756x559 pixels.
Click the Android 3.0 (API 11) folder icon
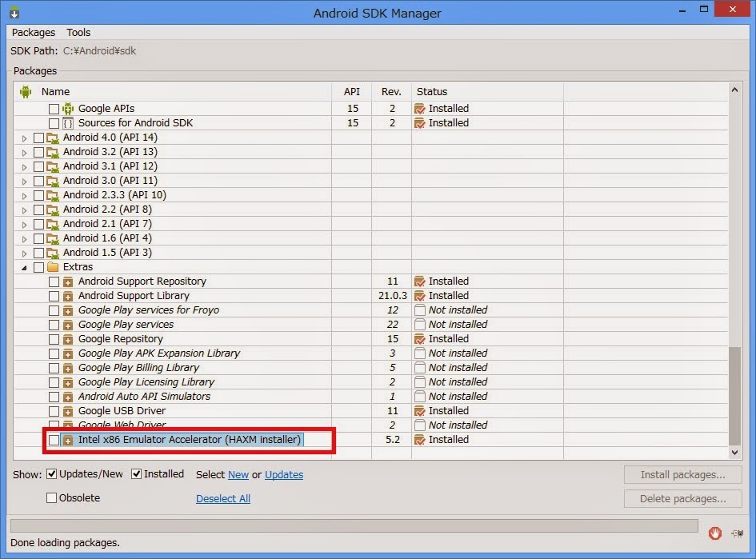(x=53, y=182)
